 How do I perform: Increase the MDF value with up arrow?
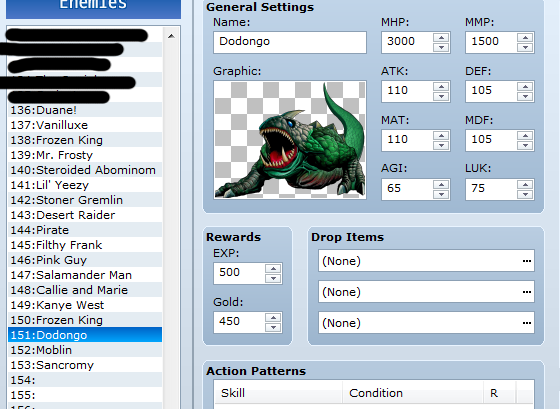click(x=525, y=136)
